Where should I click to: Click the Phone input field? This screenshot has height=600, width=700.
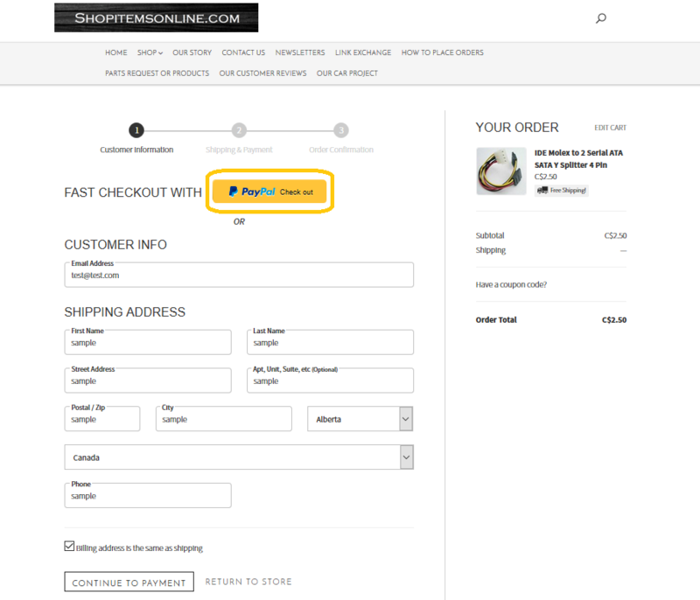pyautogui.click(x=147, y=496)
